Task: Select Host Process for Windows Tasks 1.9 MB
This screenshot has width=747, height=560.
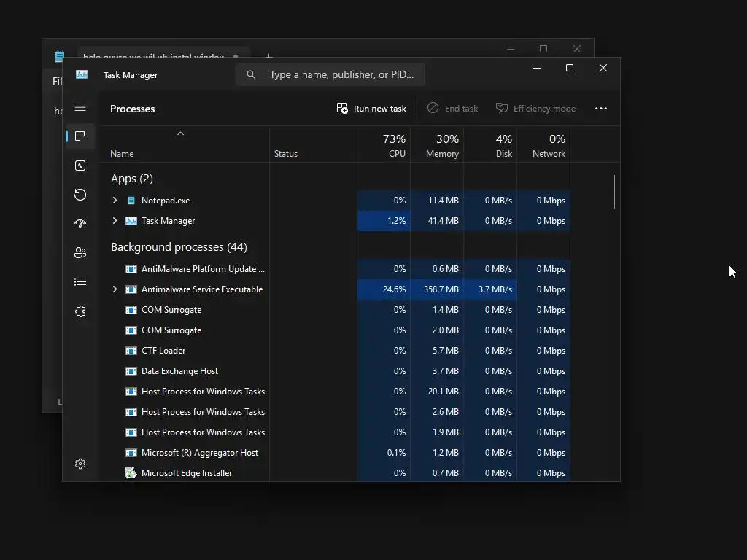Action: pos(334,432)
